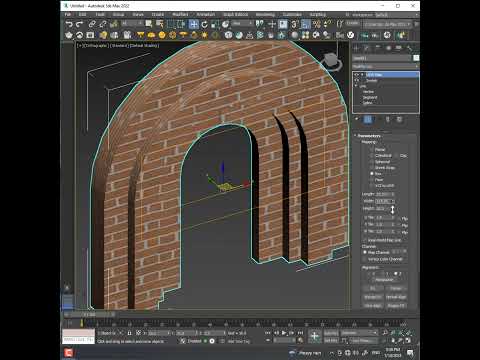Viewport: 480px width, 360px height.
Task: Activate the Select and Scale tool
Action: point(215,24)
